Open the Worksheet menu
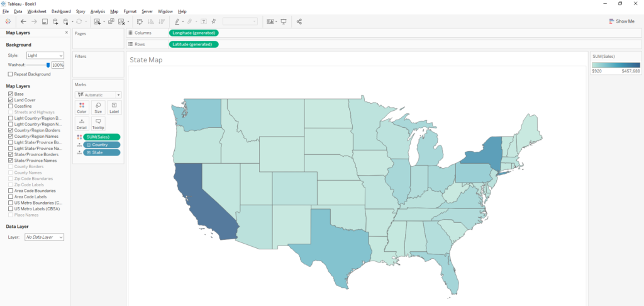 pos(36,11)
